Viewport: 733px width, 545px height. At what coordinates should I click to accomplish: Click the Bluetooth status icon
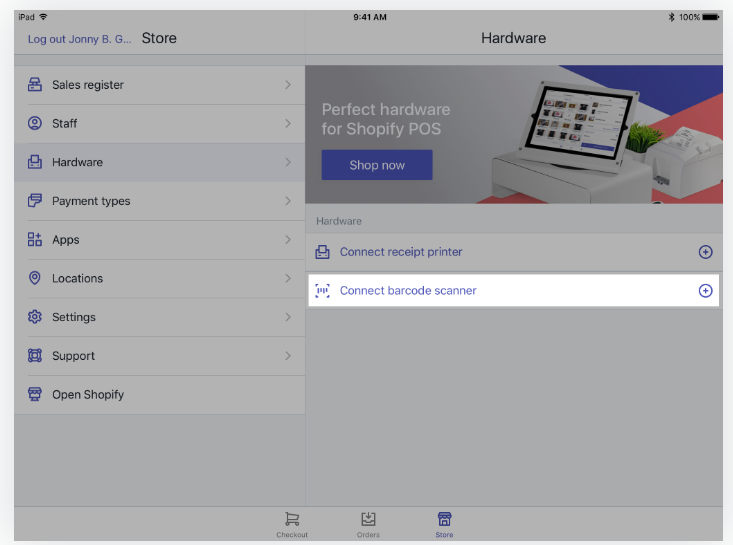[671, 17]
